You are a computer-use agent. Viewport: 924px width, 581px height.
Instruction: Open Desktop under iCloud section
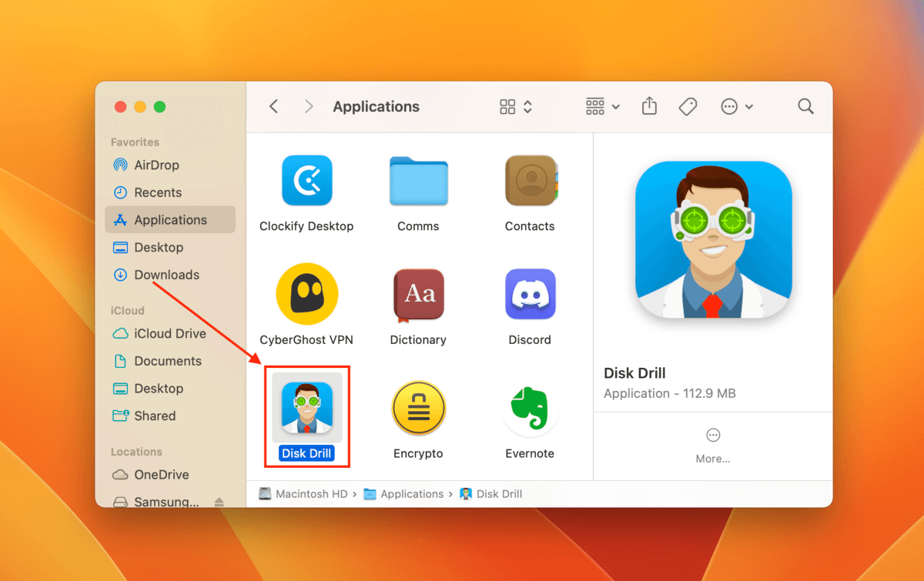(x=170, y=389)
